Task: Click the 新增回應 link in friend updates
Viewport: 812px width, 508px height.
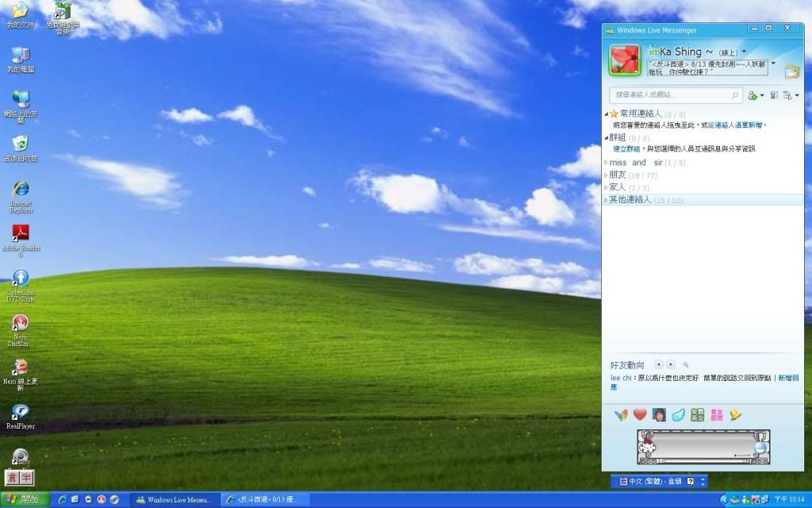Action: pyautogui.click(x=789, y=378)
